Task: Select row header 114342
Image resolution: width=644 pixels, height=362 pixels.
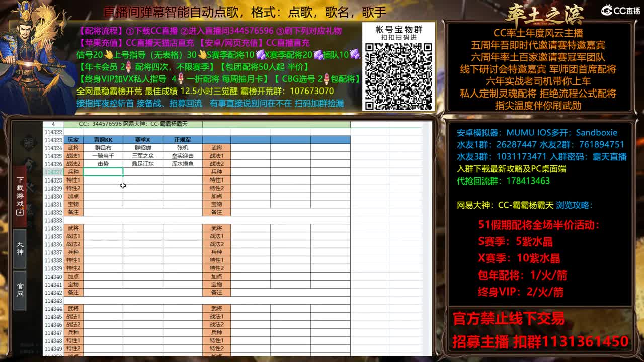Action: click(53, 293)
